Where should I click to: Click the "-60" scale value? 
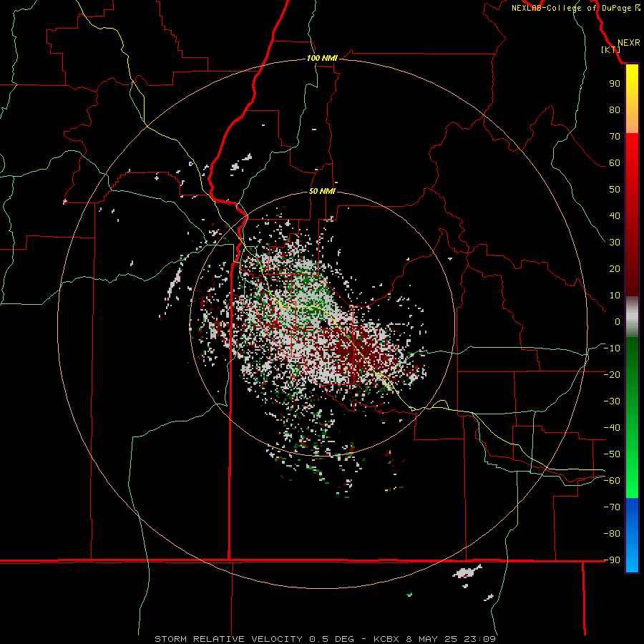pyautogui.click(x=612, y=481)
